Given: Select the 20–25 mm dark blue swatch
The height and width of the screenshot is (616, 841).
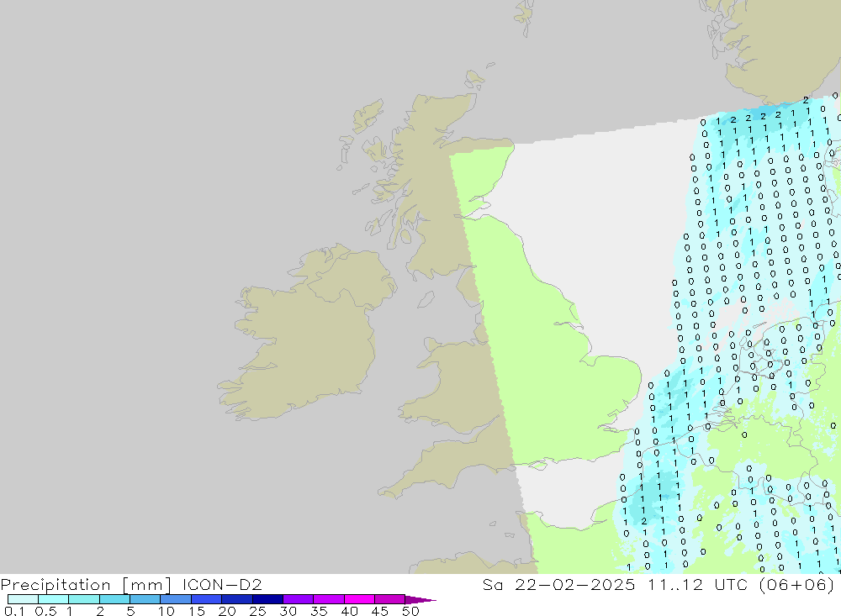Looking at the screenshot, I should tap(236, 599).
